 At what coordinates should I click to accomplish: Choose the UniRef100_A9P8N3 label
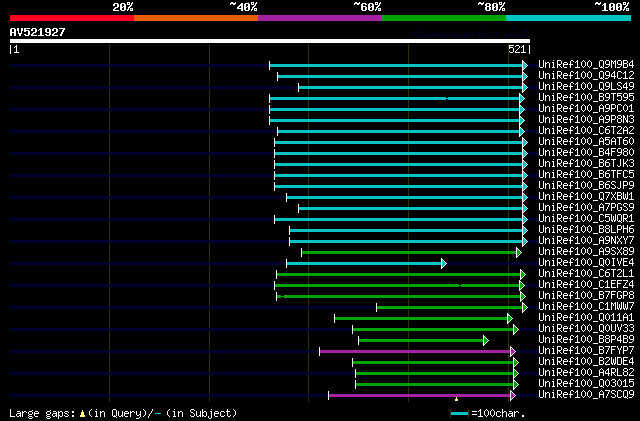coord(586,120)
